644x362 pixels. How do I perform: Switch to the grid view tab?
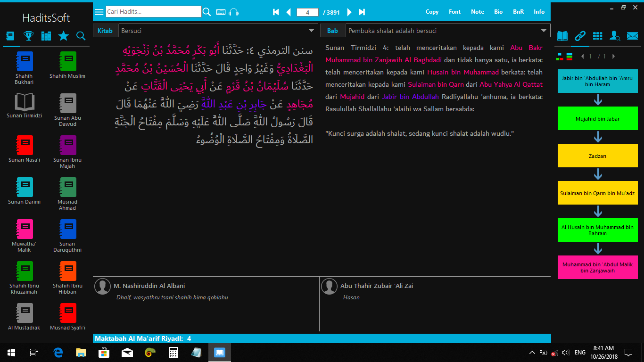coord(597,35)
